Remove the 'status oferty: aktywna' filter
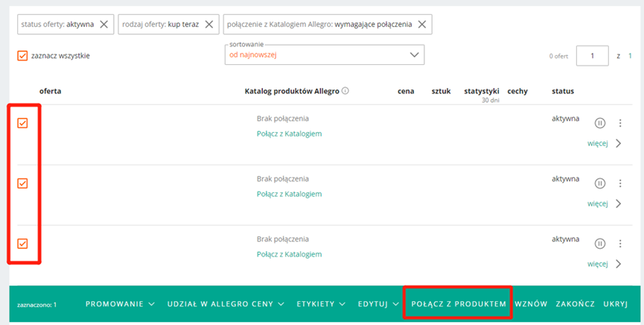The image size is (644, 325). click(103, 25)
